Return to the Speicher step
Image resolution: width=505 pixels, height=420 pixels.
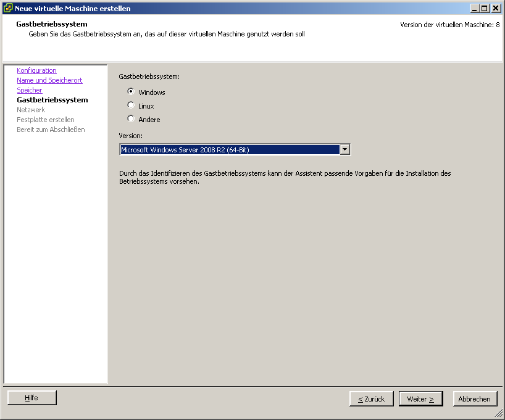tap(30, 90)
